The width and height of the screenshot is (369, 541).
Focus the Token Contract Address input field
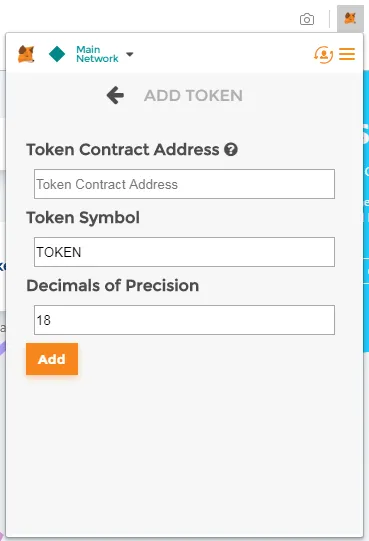(184, 184)
